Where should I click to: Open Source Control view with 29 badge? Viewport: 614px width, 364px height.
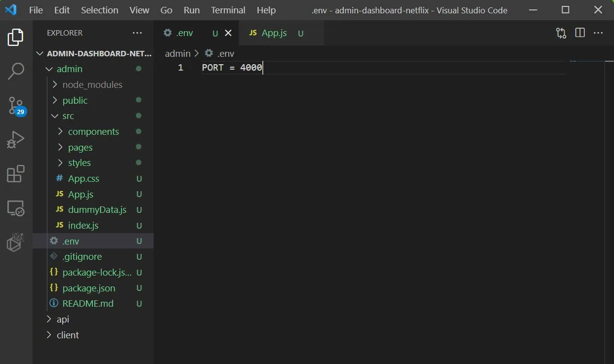click(x=16, y=106)
